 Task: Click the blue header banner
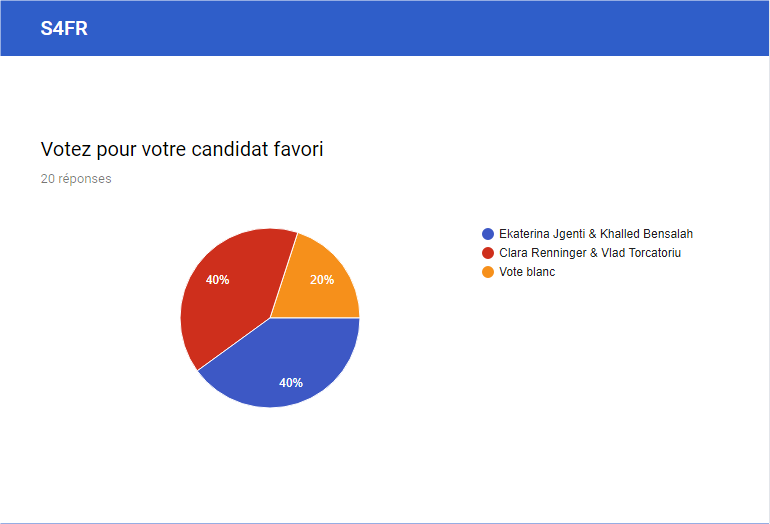(385, 28)
